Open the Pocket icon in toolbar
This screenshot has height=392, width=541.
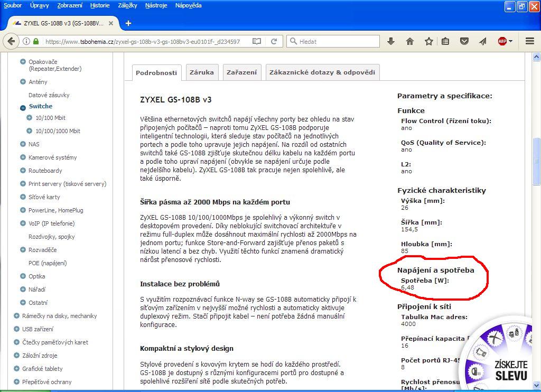(464, 41)
